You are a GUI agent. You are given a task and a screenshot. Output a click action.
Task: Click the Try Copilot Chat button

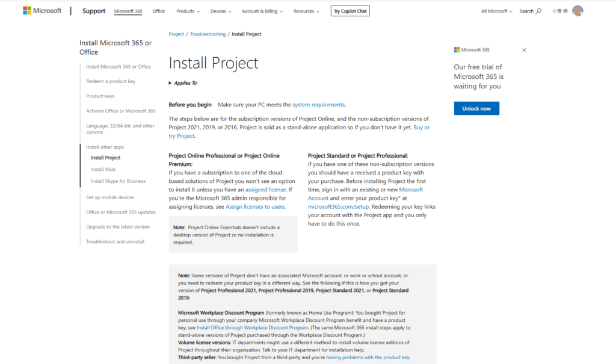[x=350, y=11]
